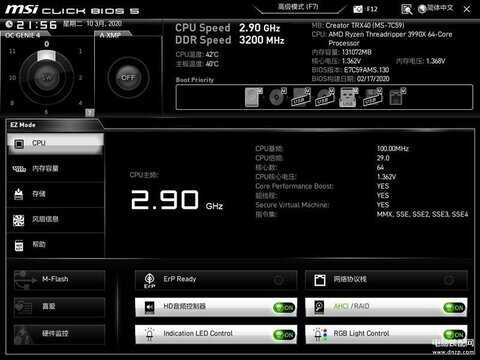
Task: Click the MMX, SSE, SSE2 instruction set text
Action: coord(422,214)
